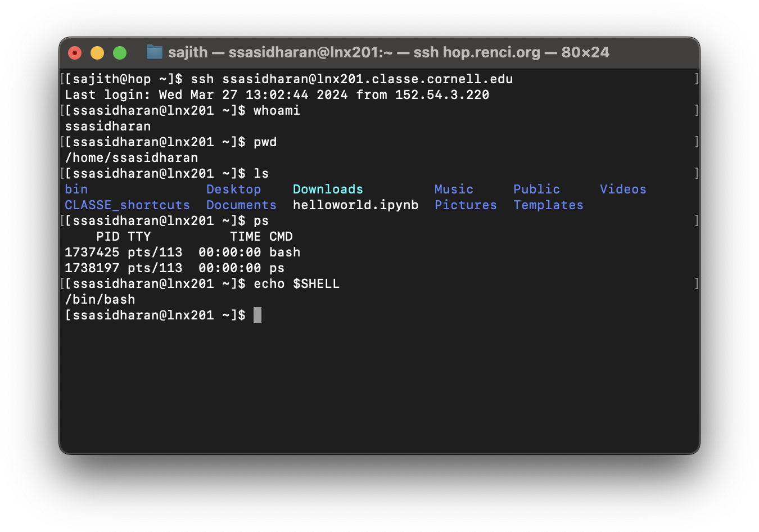Click the folder proxy icon in the title bar
This screenshot has height=532, width=759.
point(154,52)
